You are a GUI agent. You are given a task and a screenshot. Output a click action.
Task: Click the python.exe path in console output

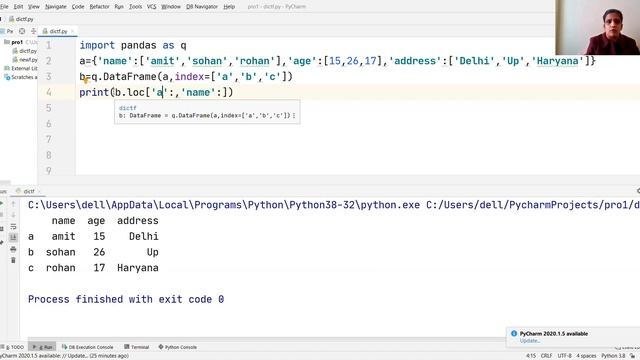pos(224,205)
